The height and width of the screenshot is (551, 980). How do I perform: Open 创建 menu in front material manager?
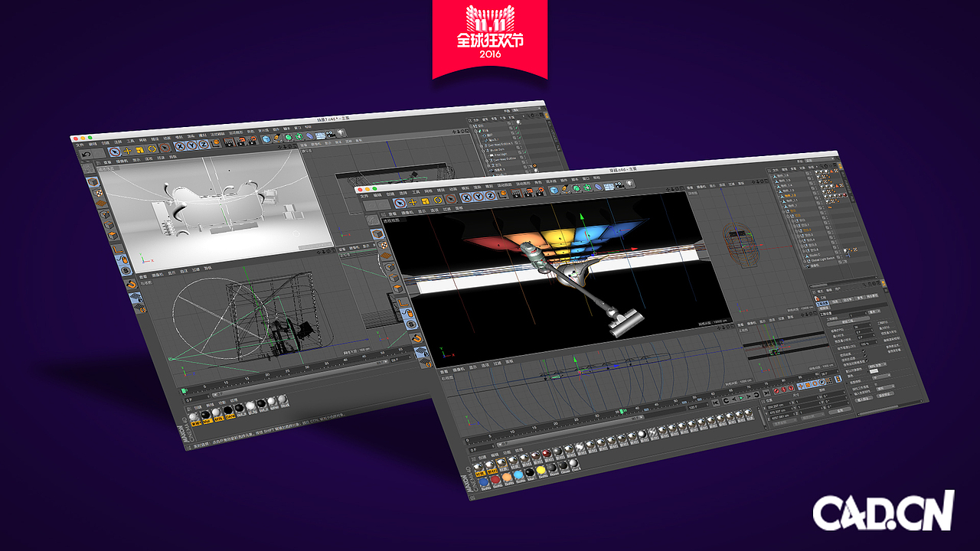(482, 458)
